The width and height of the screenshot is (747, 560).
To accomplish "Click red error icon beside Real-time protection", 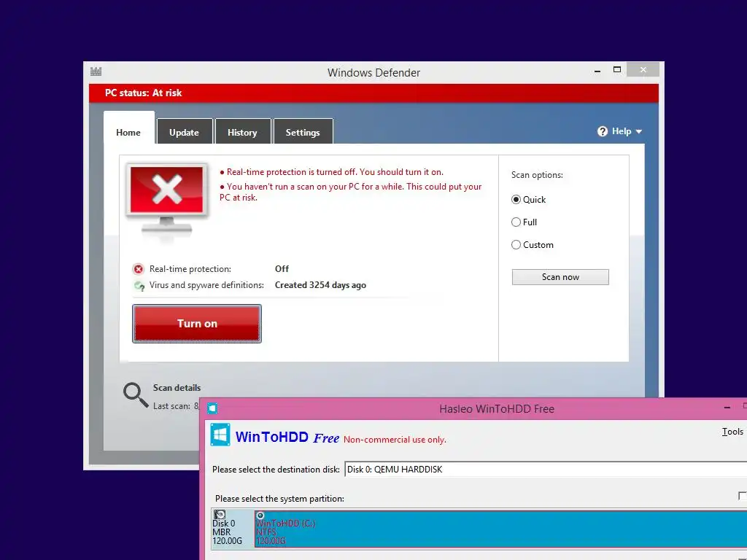I will (x=138, y=270).
